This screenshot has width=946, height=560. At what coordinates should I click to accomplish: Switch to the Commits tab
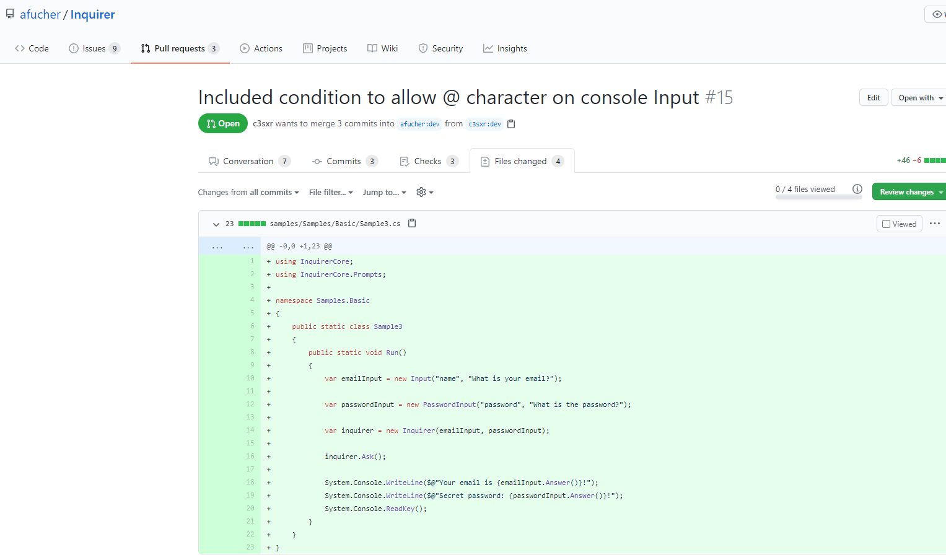[345, 161]
